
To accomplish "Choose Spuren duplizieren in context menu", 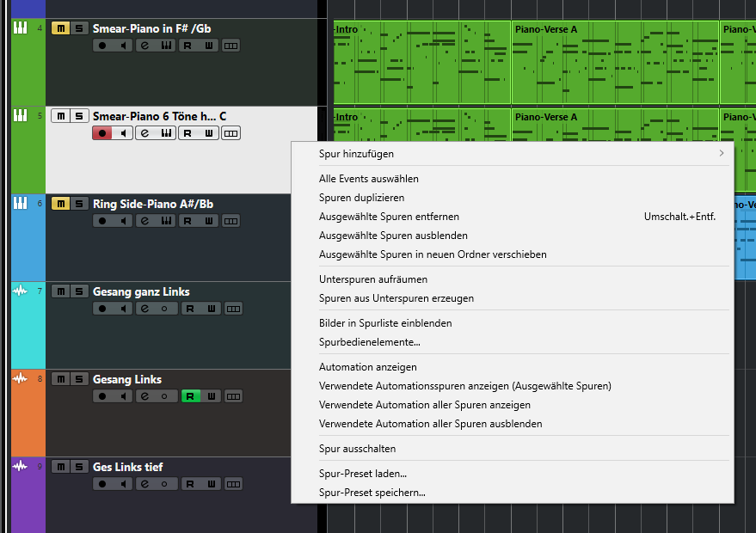I will (x=361, y=198).
